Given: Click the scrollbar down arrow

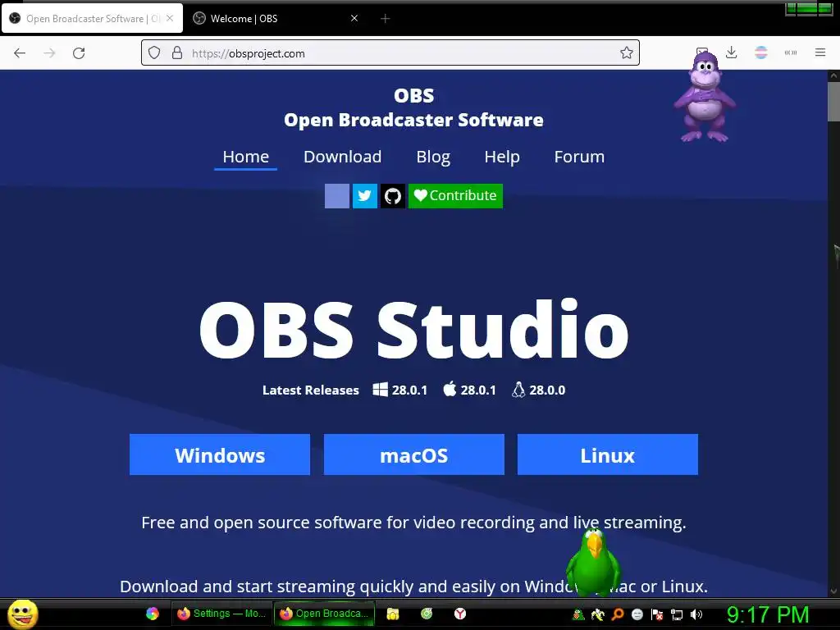Looking at the screenshot, I should (833, 591).
